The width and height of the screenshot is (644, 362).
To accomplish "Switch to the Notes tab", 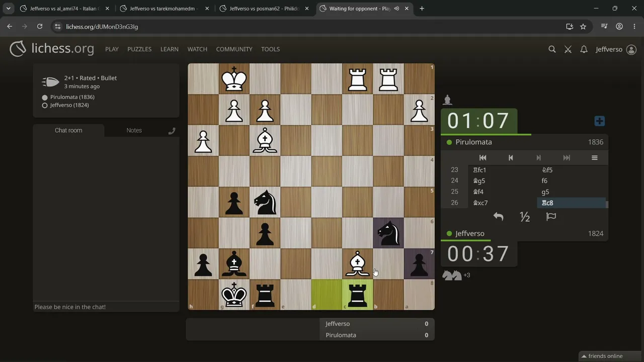I will (134, 130).
